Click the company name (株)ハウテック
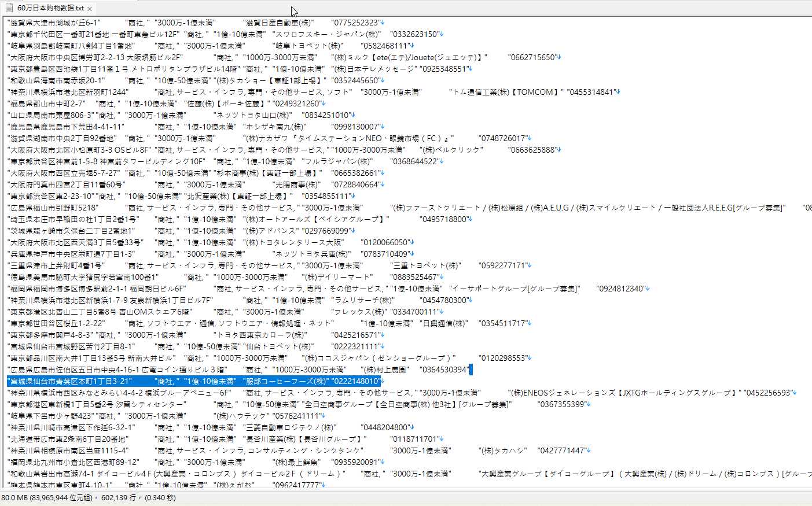The image size is (812, 506). 241,416
